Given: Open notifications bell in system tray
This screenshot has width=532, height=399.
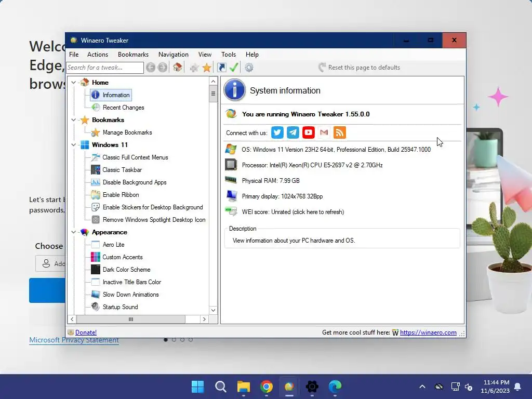Looking at the screenshot, I should (518, 387).
